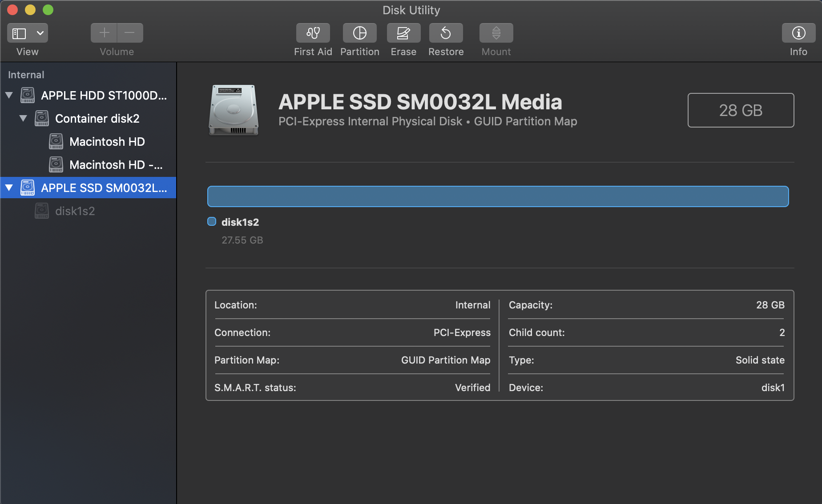Click the Location Internal value

pyautogui.click(x=473, y=305)
